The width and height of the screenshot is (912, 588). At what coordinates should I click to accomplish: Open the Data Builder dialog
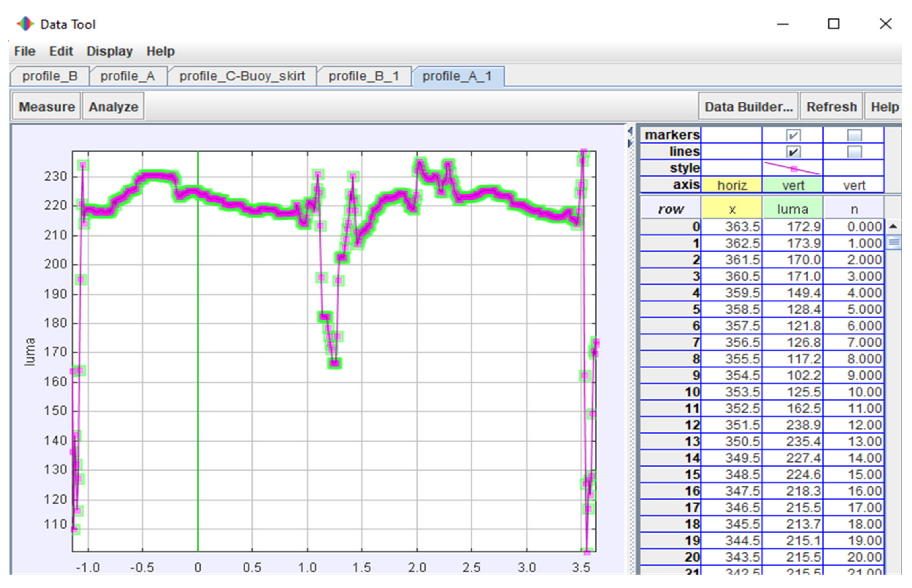click(x=748, y=107)
